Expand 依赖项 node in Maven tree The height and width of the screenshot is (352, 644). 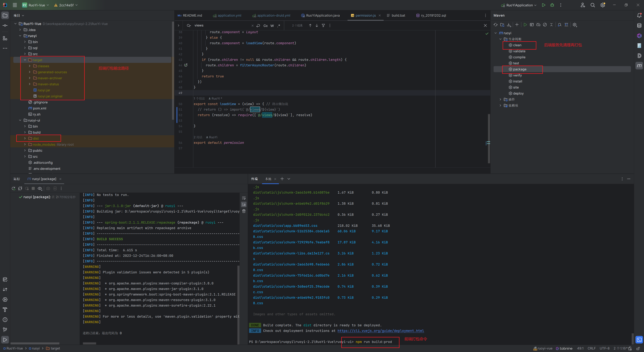coord(500,105)
